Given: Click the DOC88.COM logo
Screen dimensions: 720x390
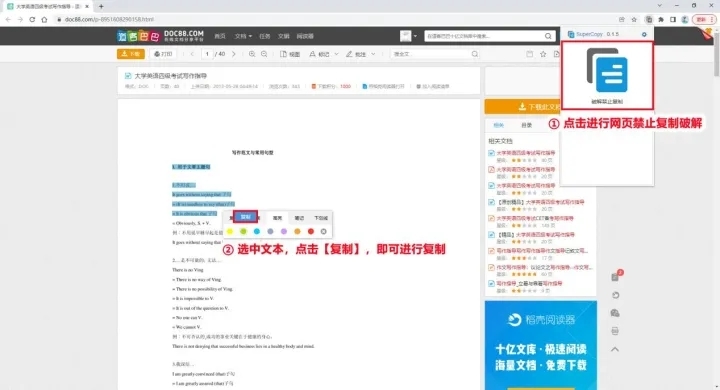Looking at the screenshot, I should point(160,36).
